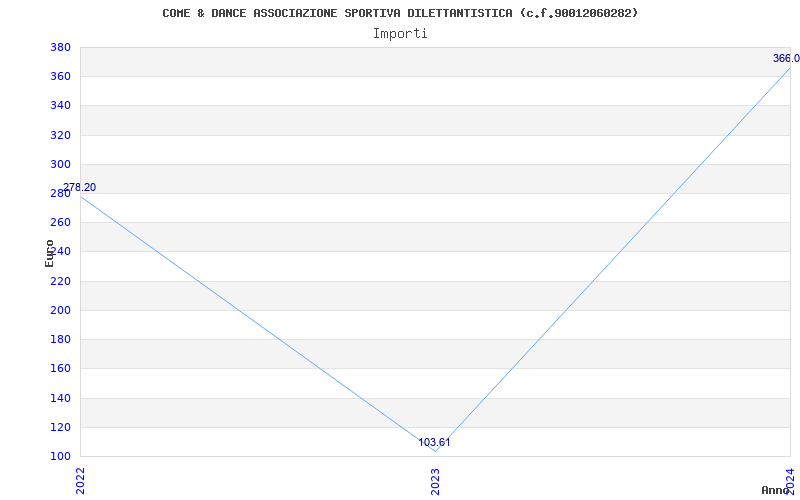Click the 140 y-axis value

coord(60,398)
